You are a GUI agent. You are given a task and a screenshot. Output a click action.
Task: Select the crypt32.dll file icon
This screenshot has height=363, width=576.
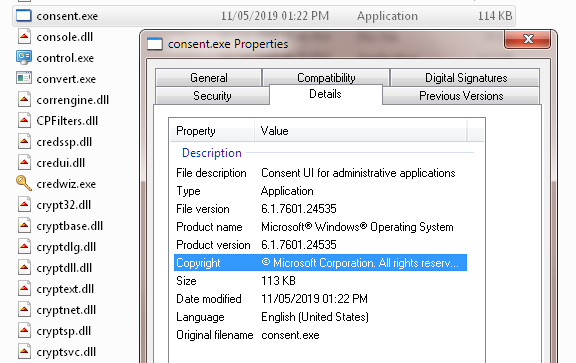pyautogui.click(x=24, y=205)
